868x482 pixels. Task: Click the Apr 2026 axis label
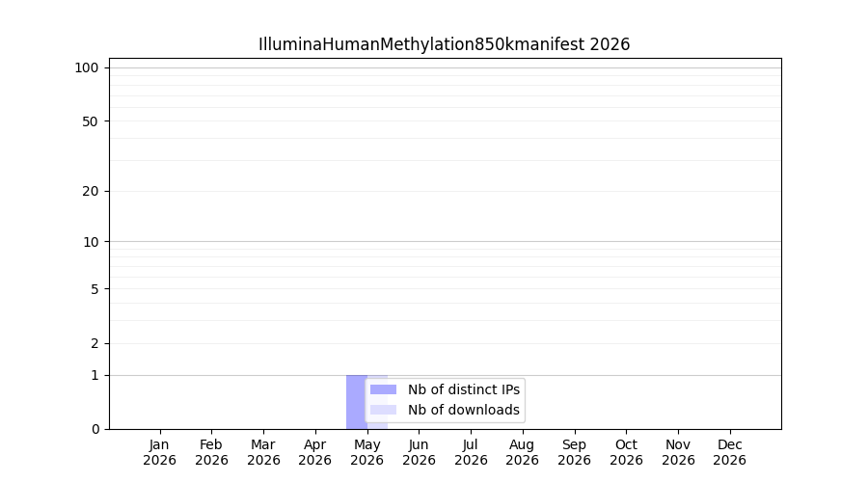tap(315, 452)
